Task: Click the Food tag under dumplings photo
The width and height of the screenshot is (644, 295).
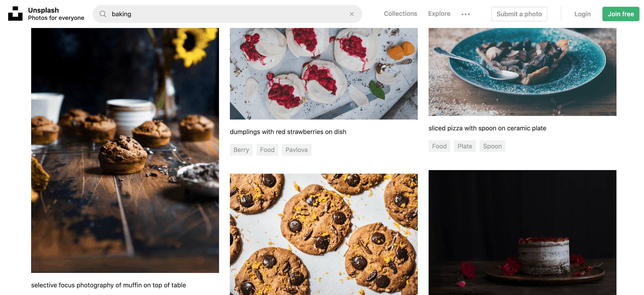Action: [267, 149]
